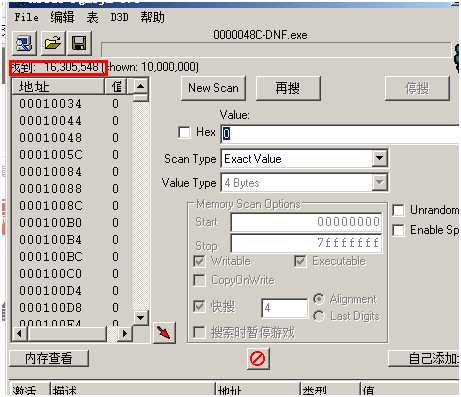461x397 pixels.
Task: Select address row 000100B0
Action: coord(72,223)
